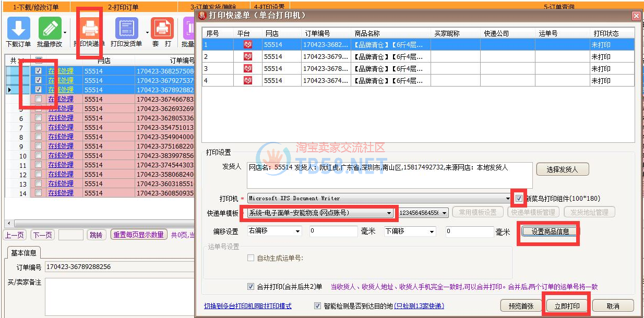Viewport: 644px width, 318px height.
Task: Open the 右偏移 offset direction dropdown
Action: coord(297,231)
